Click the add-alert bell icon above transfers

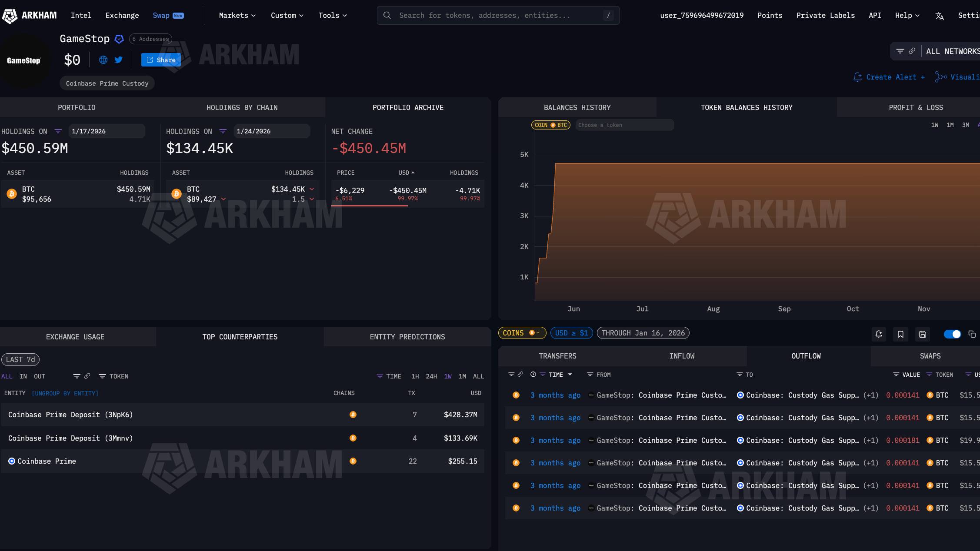click(879, 334)
